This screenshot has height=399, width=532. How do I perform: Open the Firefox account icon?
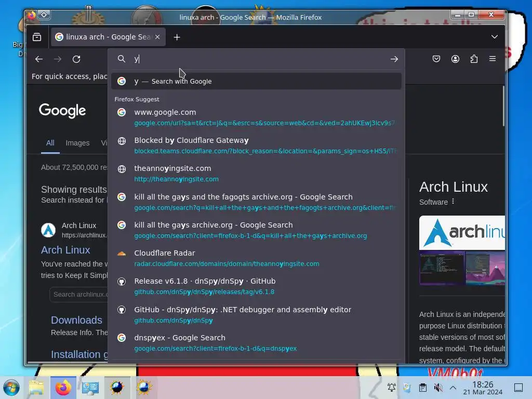(x=455, y=59)
